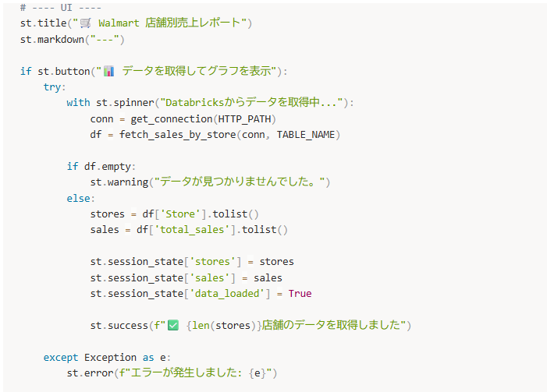Click the fetch_sales_by_store function name

tap(178, 135)
